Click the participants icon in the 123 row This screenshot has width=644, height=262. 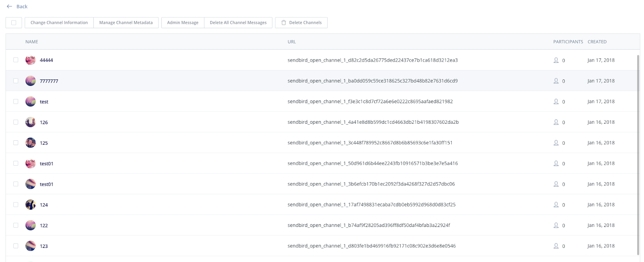pyautogui.click(x=556, y=246)
